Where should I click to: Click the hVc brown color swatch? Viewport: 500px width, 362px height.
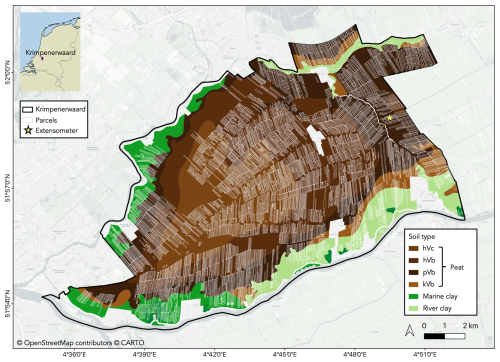[x=414, y=248]
